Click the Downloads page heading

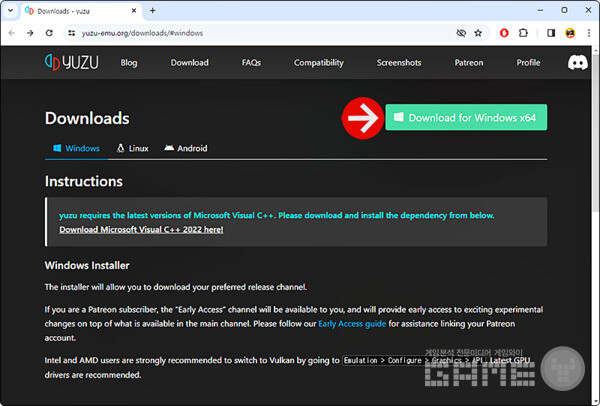[x=87, y=118]
